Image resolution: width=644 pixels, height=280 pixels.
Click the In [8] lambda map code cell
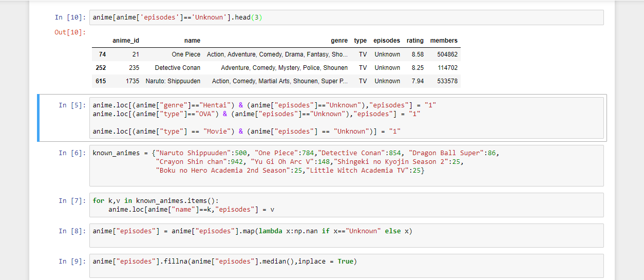point(346,235)
